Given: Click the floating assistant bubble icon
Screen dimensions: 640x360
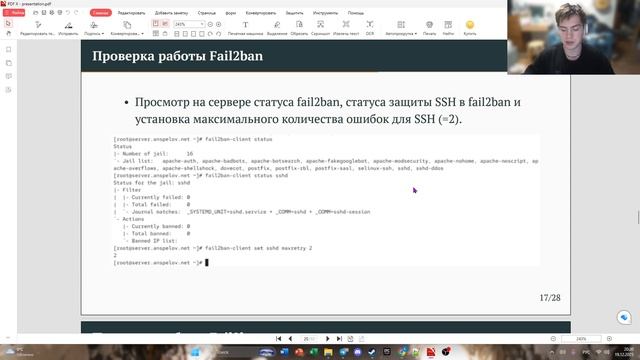Looking at the screenshot, I should (x=624, y=317).
